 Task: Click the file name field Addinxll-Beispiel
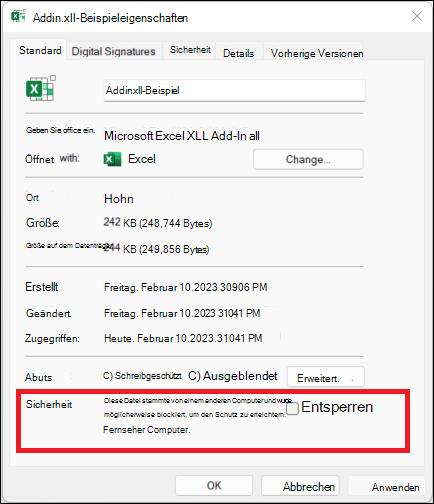tap(234, 90)
